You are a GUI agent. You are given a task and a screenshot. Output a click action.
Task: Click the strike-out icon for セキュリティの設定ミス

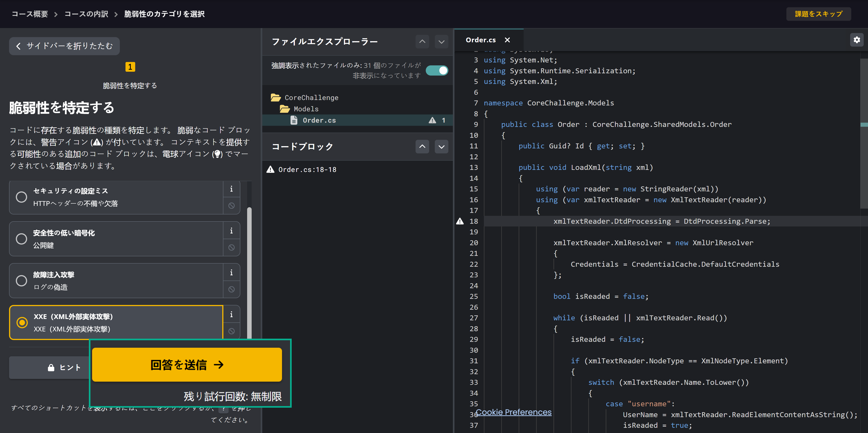pyautogui.click(x=231, y=205)
